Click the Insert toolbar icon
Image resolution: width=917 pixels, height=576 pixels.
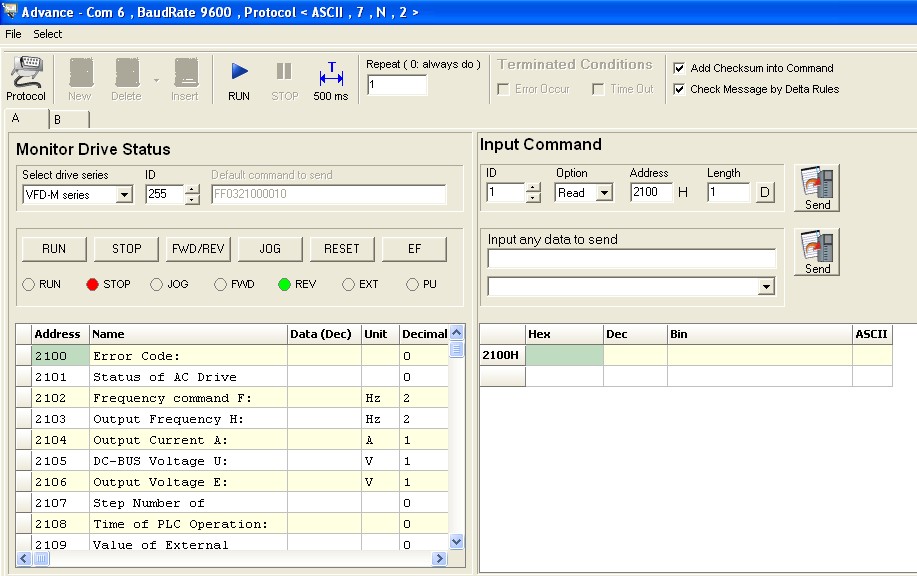click(x=185, y=78)
